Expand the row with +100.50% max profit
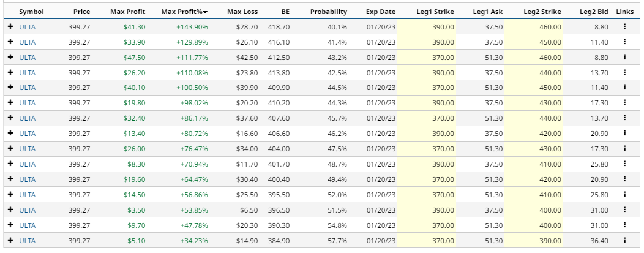The width and height of the screenshot is (644, 253). 10,88
